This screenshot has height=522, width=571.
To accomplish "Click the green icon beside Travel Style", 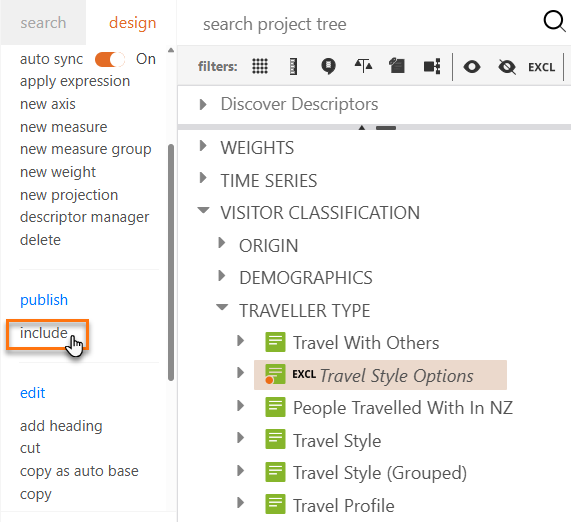I will 275,439.
